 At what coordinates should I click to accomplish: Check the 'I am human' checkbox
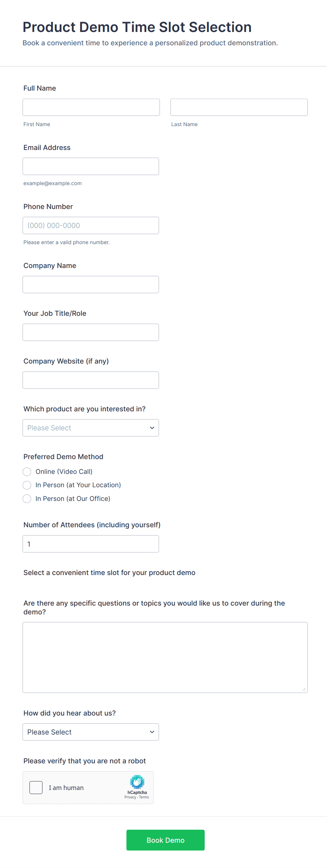36,788
